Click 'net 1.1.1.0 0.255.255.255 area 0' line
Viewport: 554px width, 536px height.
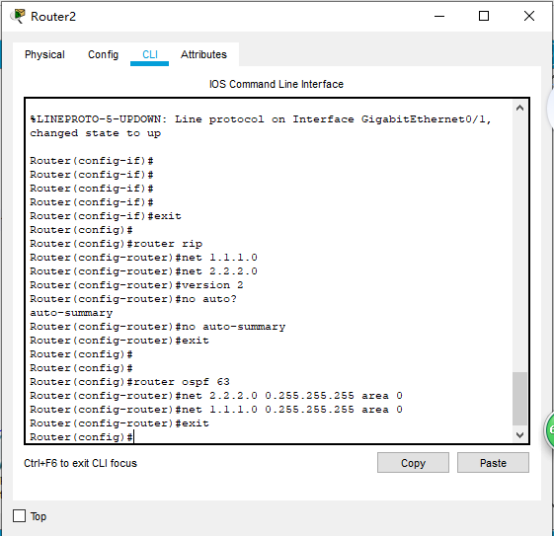pos(216,410)
